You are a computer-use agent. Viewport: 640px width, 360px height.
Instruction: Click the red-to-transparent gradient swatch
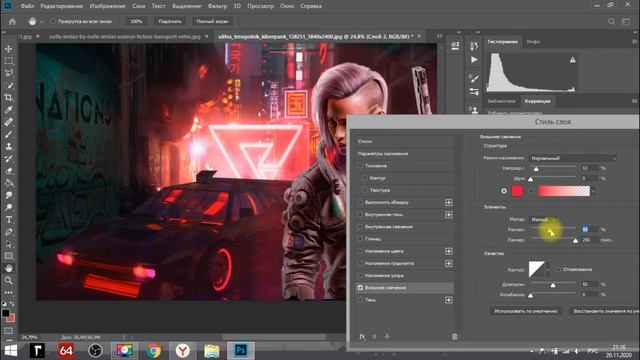(564, 191)
